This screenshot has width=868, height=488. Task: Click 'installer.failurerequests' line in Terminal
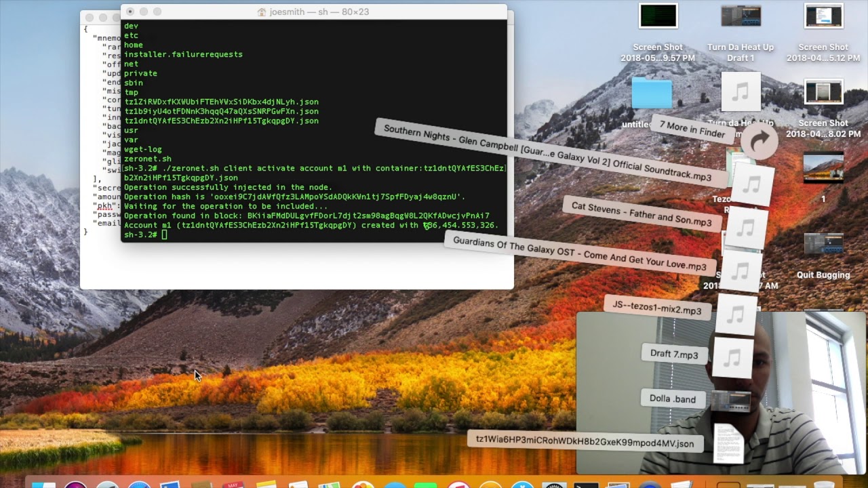(x=183, y=54)
